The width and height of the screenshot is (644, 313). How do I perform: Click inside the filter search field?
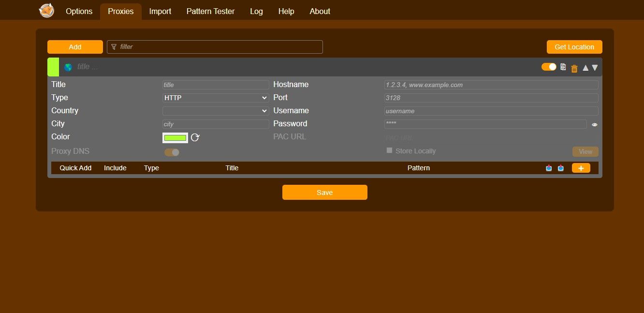click(x=215, y=46)
